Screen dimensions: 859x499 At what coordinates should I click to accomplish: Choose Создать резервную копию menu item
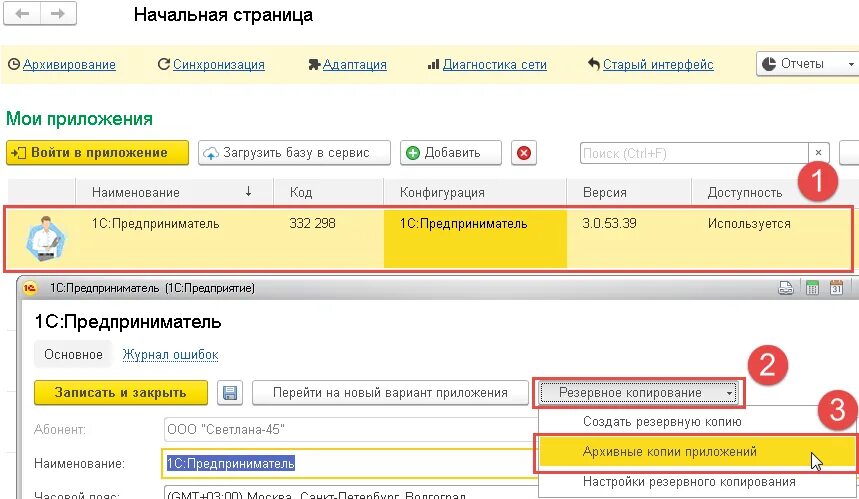pyautogui.click(x=662, y=422)
